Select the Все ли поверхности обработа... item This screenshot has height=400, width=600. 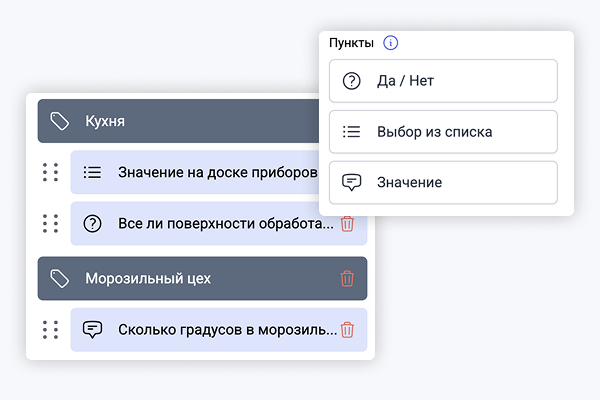220,224
